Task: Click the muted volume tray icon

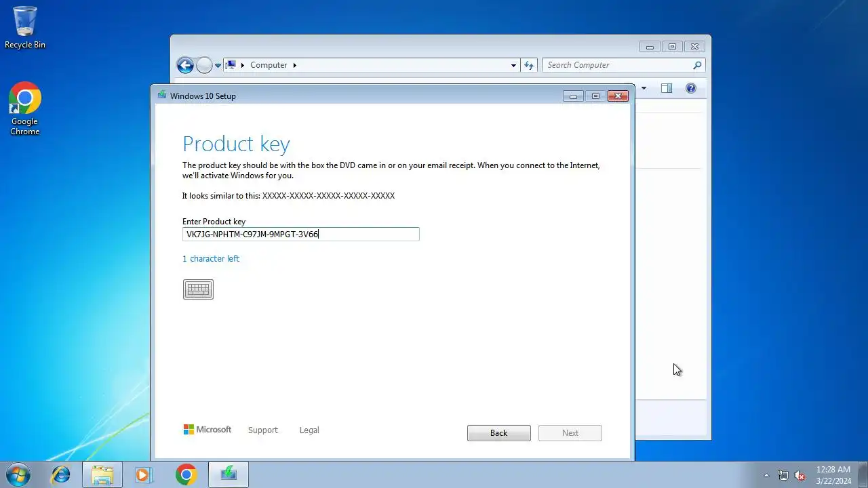Action: 800,475
